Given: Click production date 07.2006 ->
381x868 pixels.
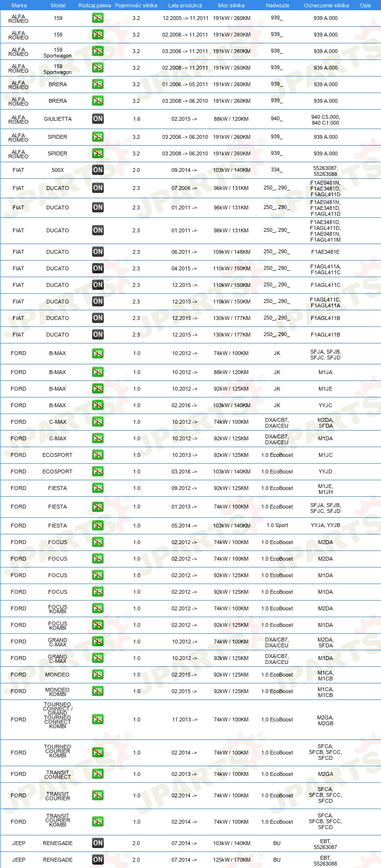Looking at the screenshot, I should pos(185,188).
